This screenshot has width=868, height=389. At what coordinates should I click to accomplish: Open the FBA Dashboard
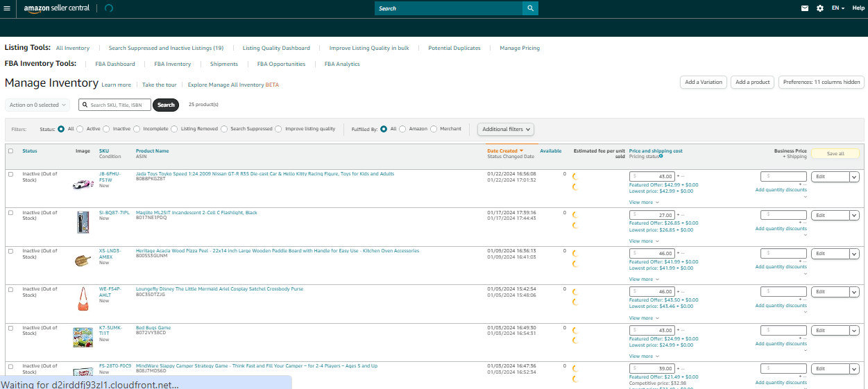click(x=116, y=64)
